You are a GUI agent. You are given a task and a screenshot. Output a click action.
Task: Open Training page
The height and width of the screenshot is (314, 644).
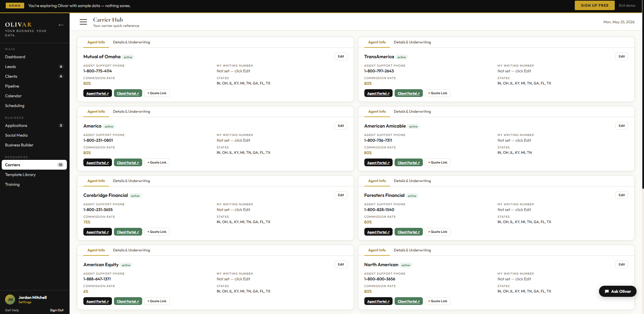[34, 184]
